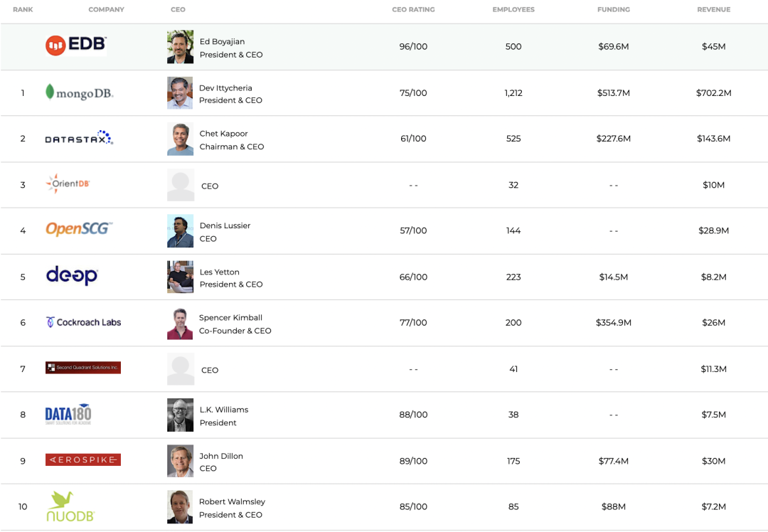The width and height of the screenshot is (768, 532).
Task: Click Dev Ittycheria's name link
Action: 225,87
